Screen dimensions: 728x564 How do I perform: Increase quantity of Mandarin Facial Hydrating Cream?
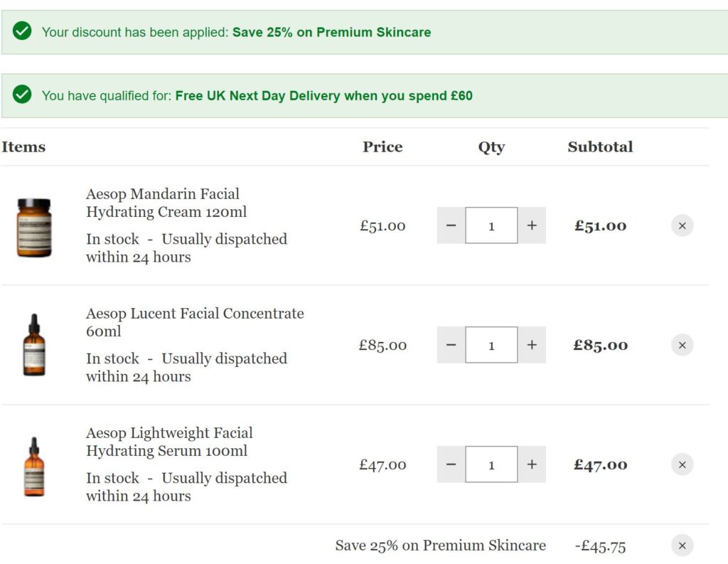click(x=532, y=225)
